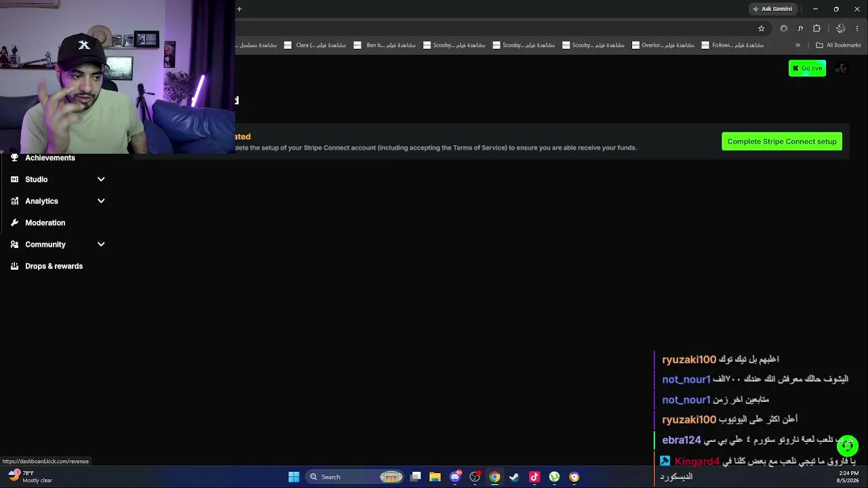Open Task View on the taskbar
This screenshot has height=488, width=868.
(x=416, y=477)
